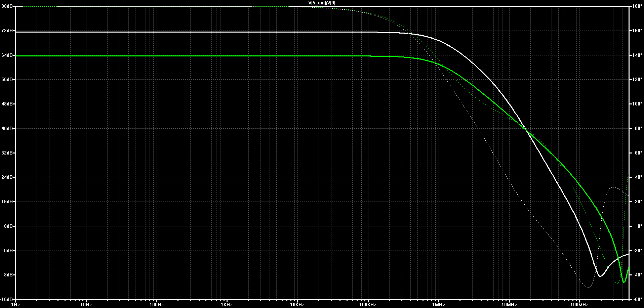Click the 40dB left axis label
This screenshot has height=308, width=644.
[x=7, y=128]
